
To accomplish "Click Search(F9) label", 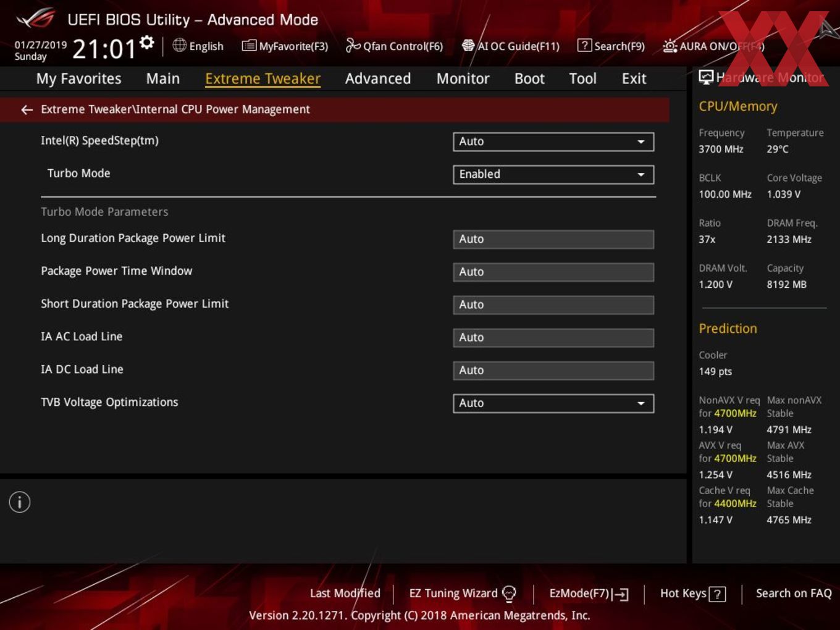I will pos(619,46).
